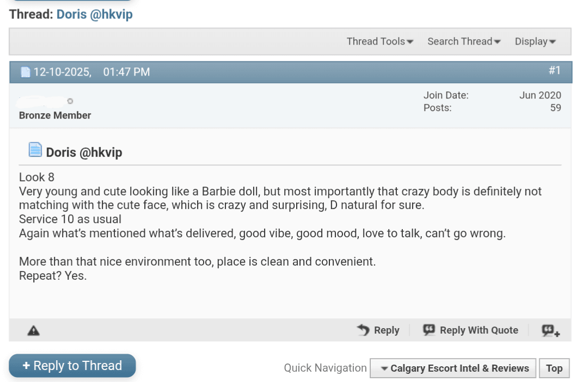Expand the Thread Tools menu

click(x=380, y=41)
